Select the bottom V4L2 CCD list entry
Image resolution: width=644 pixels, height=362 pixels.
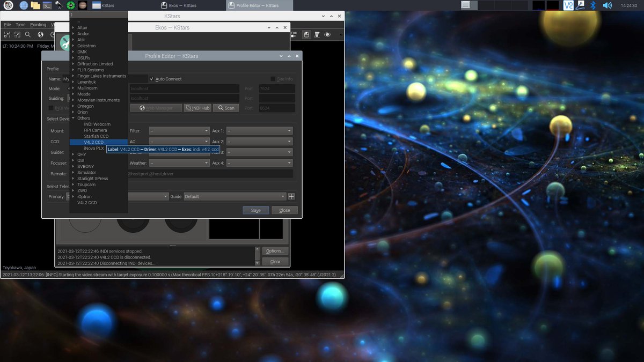[x=87, y=203]
